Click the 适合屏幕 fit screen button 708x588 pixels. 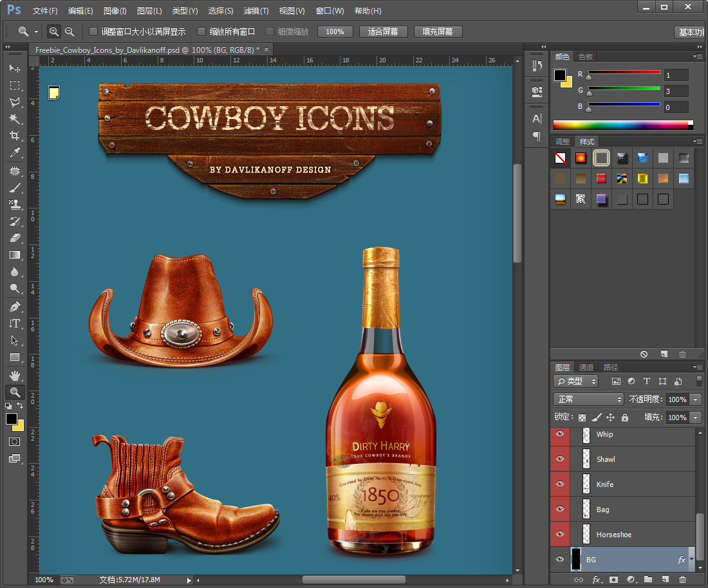pos(383,32)
